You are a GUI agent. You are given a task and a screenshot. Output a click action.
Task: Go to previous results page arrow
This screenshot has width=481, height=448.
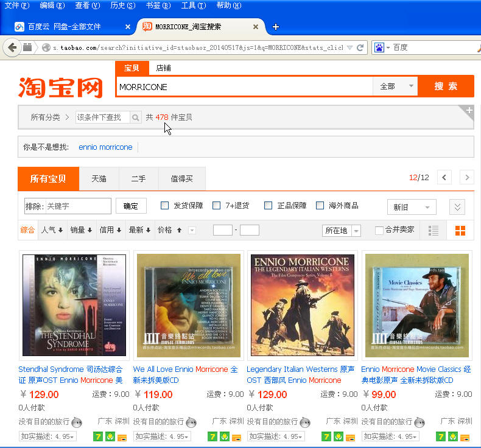pyautogui.click(x=444, y=177)
